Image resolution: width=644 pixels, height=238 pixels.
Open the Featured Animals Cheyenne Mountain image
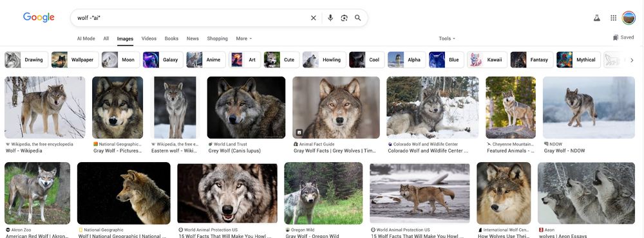pos(511,107)
